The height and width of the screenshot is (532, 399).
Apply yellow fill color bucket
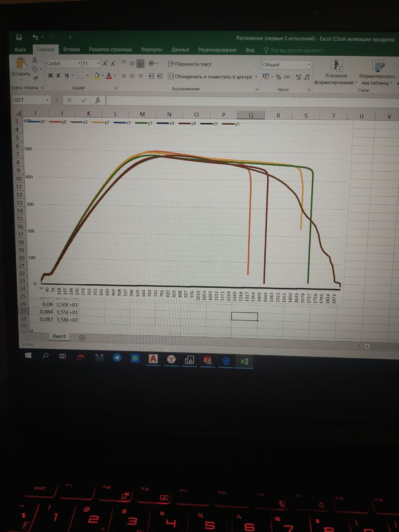97,76
